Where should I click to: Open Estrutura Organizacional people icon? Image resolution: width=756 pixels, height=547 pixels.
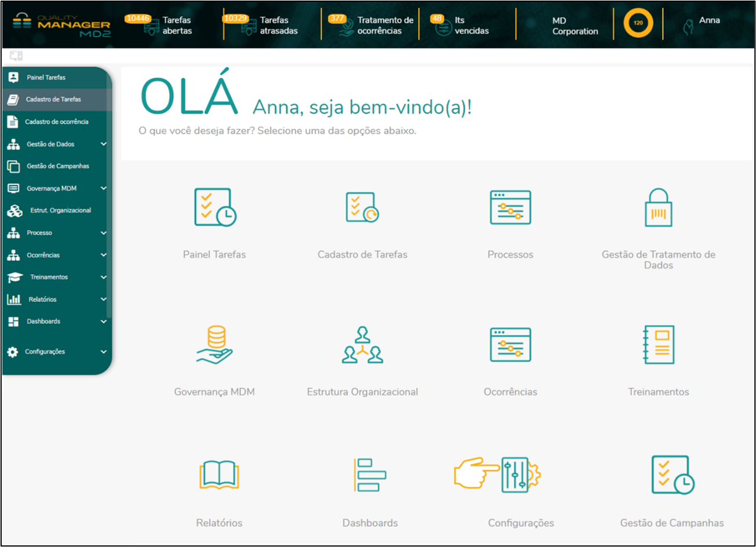tap(363, 345)
